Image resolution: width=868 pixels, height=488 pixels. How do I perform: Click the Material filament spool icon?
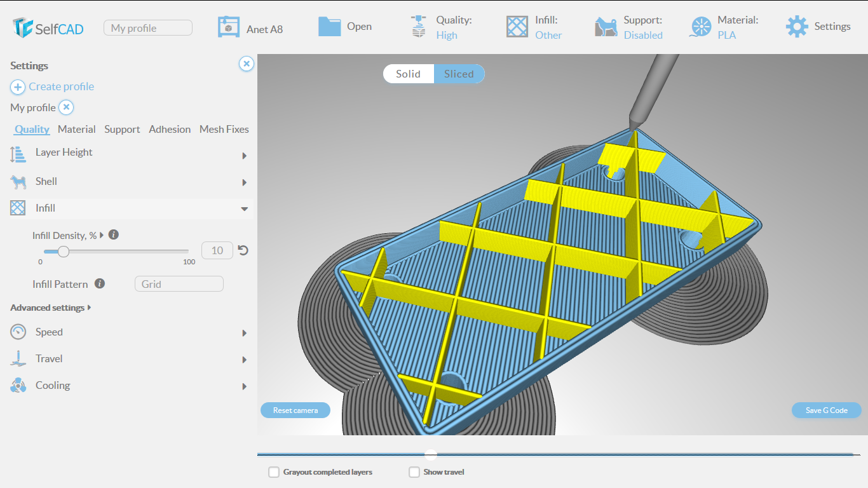coord(701,27)
